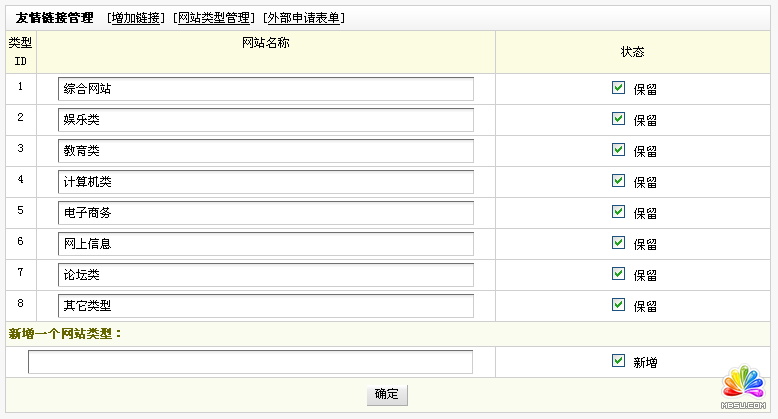
Task: Uncheck 保留 for 娱乐类 row
Action: [x=618, y=119]
